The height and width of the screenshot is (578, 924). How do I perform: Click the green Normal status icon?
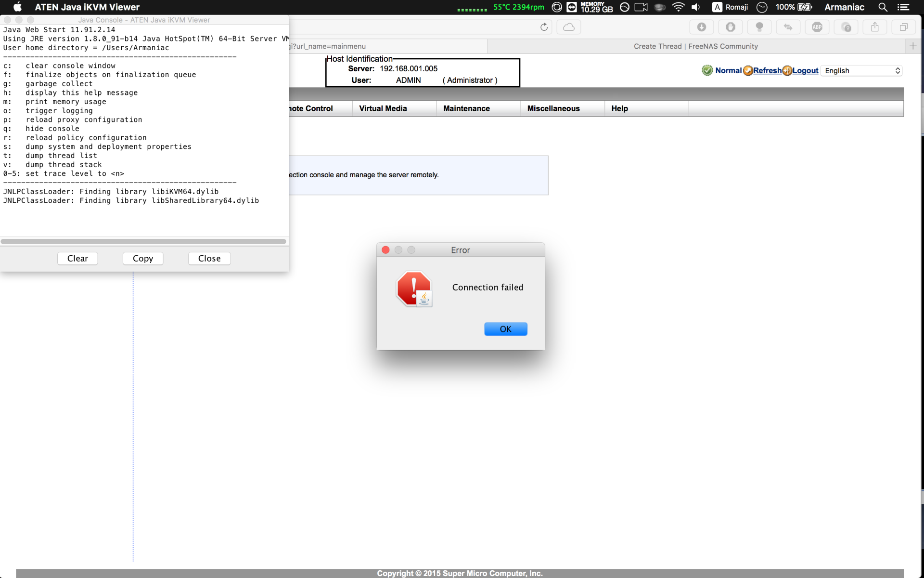coord(707,71)
